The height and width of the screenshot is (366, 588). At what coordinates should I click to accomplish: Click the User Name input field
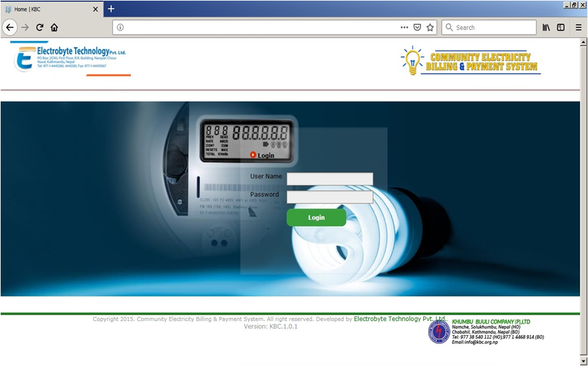[329, 179]
